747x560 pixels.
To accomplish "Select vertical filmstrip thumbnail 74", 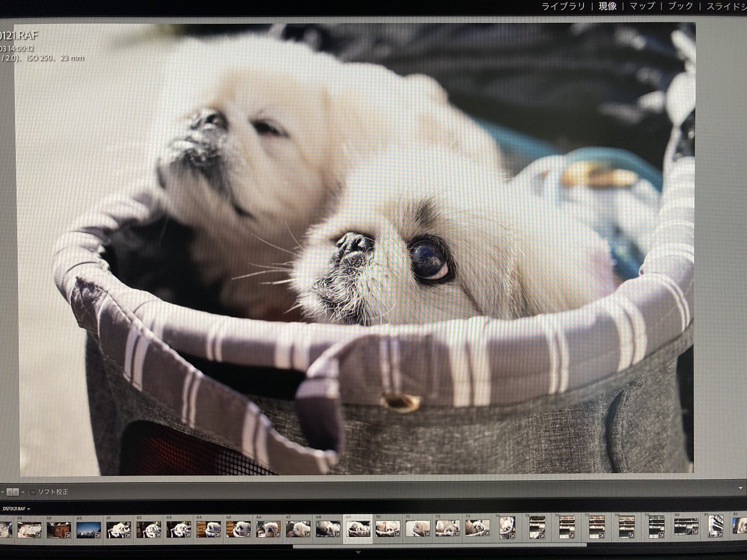I will 507,528.
